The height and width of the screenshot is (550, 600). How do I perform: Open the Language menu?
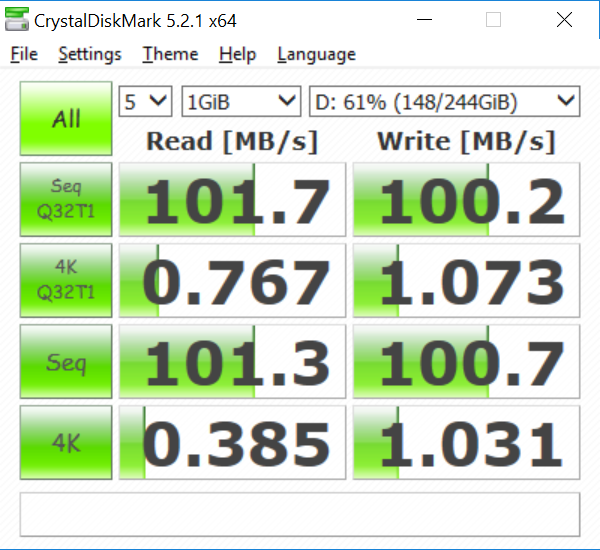[316, 54]
